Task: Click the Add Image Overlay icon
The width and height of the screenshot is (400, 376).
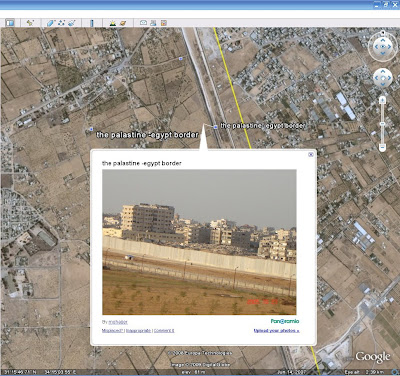Action: 72,23
